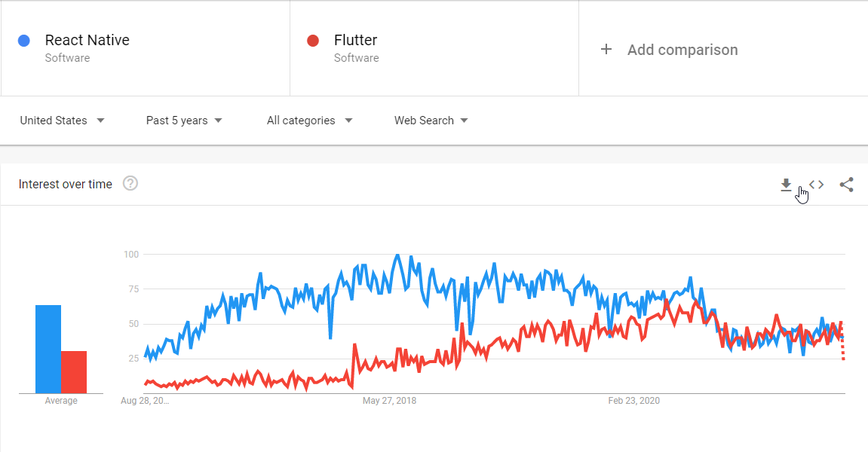
Task: Select the May 27, 2018 axis label
Action: pyautogui.click(x=389, y=401)
